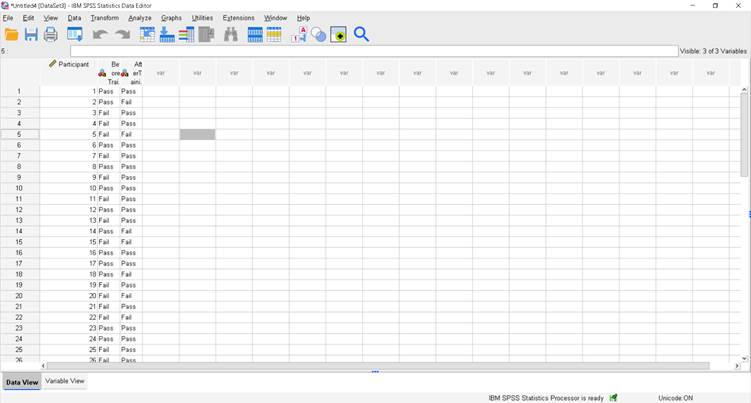Click the Print icon in the toolbar
The width and height of the screenshot is (751, 403).
coord(50,35)
